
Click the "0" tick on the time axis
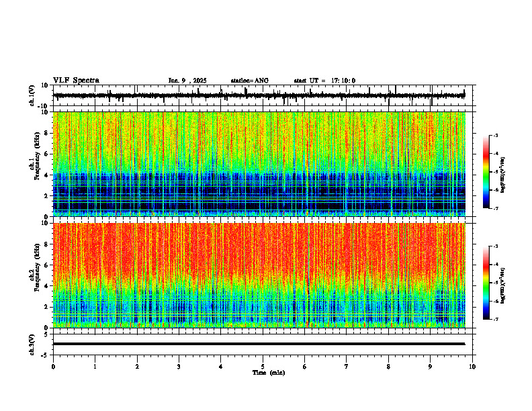point(53,367)
